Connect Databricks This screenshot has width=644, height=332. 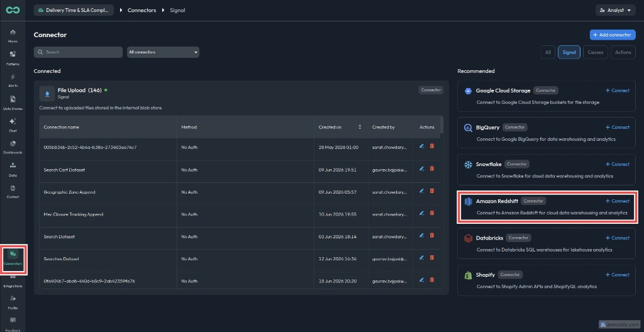click(x=618, y=238)
